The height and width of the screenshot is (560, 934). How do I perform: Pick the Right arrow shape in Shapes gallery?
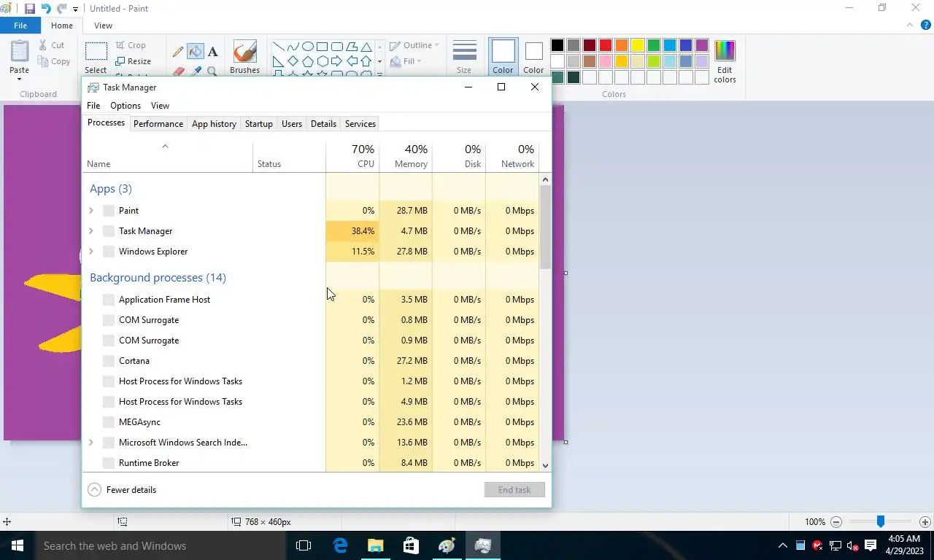pyautogui.click(x=337, y=61)
